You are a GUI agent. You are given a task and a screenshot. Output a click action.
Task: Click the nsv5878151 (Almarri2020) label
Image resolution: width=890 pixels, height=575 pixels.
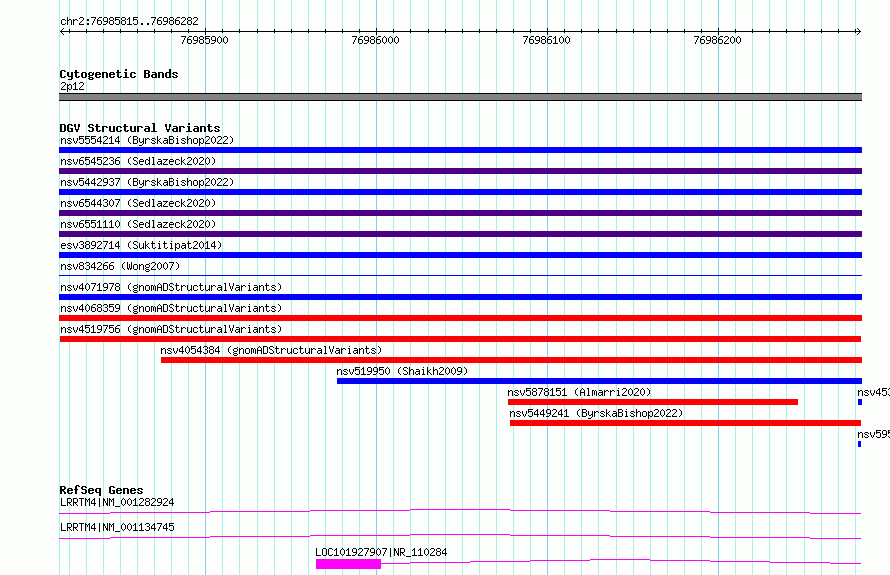tap(579, 392)
